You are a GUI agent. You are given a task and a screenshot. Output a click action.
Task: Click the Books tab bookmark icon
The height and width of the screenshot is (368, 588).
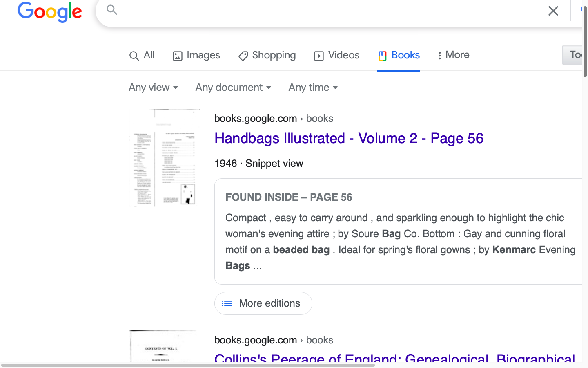382,56
